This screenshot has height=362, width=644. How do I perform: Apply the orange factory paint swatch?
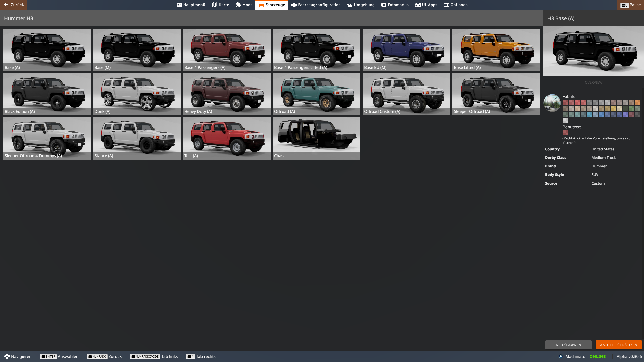(638, 102)
